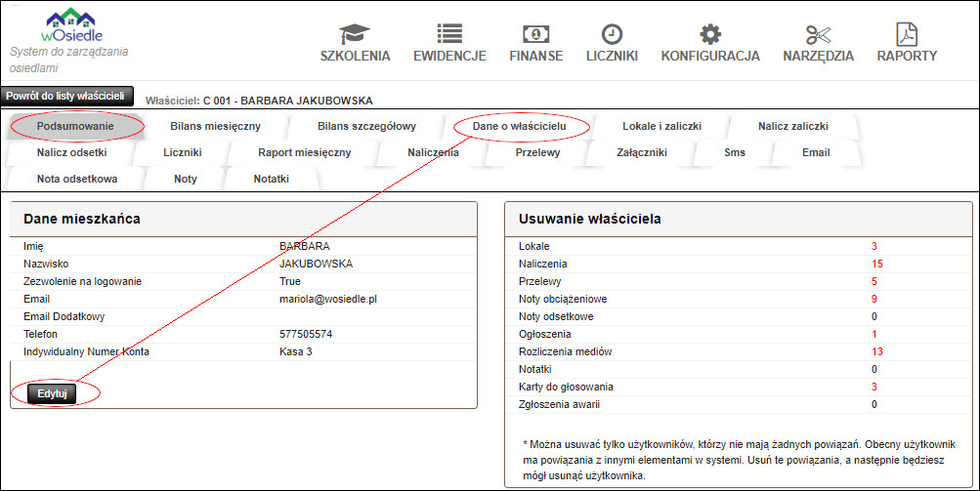
Task: Click the Edytuj button
Action: pyautogui.click(x=52, y=393)
